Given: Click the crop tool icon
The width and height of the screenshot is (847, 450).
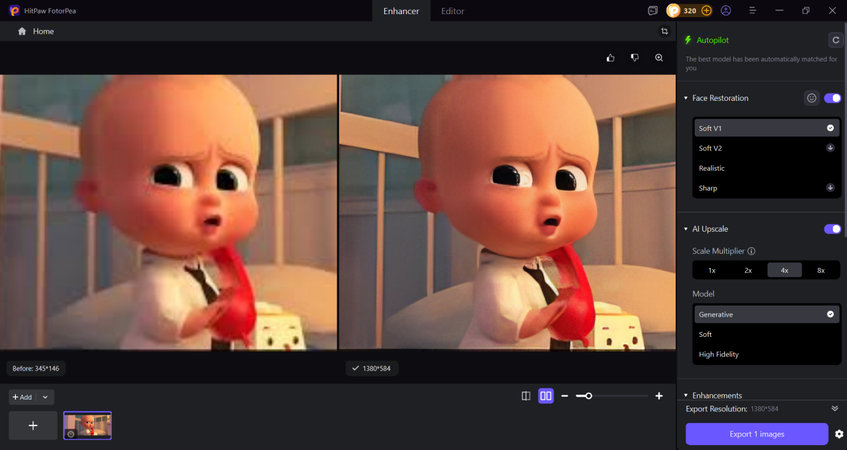Looking at the screenshot, I should point(664,31).
